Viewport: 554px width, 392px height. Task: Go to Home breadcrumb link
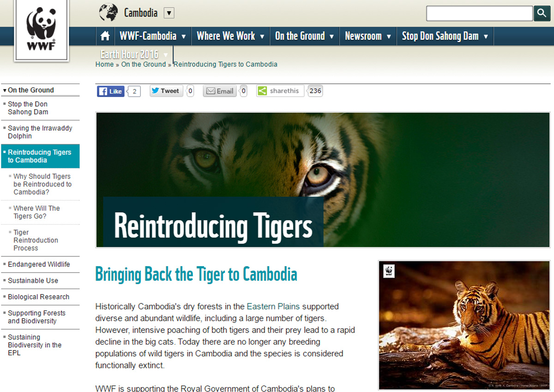point(104,65)
